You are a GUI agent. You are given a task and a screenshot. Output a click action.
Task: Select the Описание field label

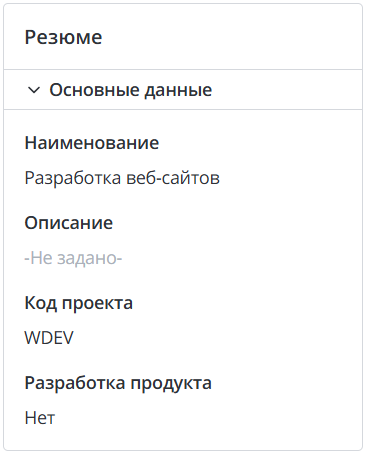pyautogui.click(x=69, y=223)
